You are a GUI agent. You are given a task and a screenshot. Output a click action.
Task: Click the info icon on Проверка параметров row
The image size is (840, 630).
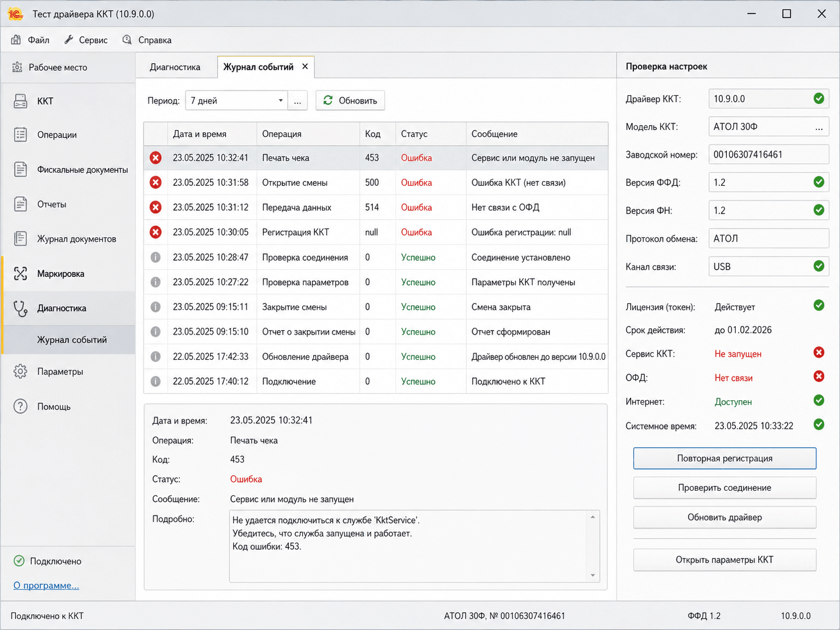click(x=155, y=282)
